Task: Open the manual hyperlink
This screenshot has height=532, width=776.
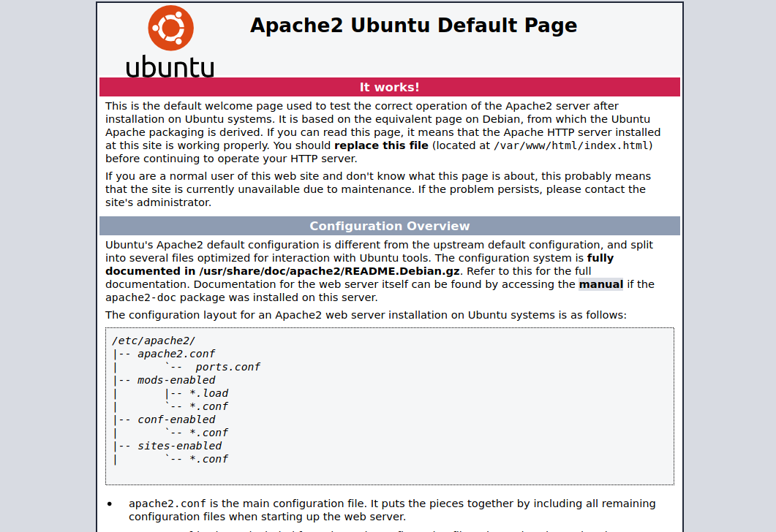Action: point(600,284)
